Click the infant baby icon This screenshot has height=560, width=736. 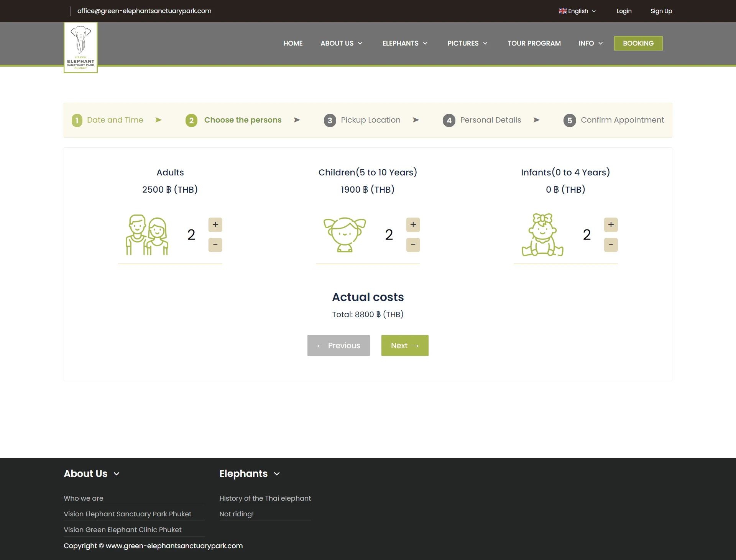(542, 234)
